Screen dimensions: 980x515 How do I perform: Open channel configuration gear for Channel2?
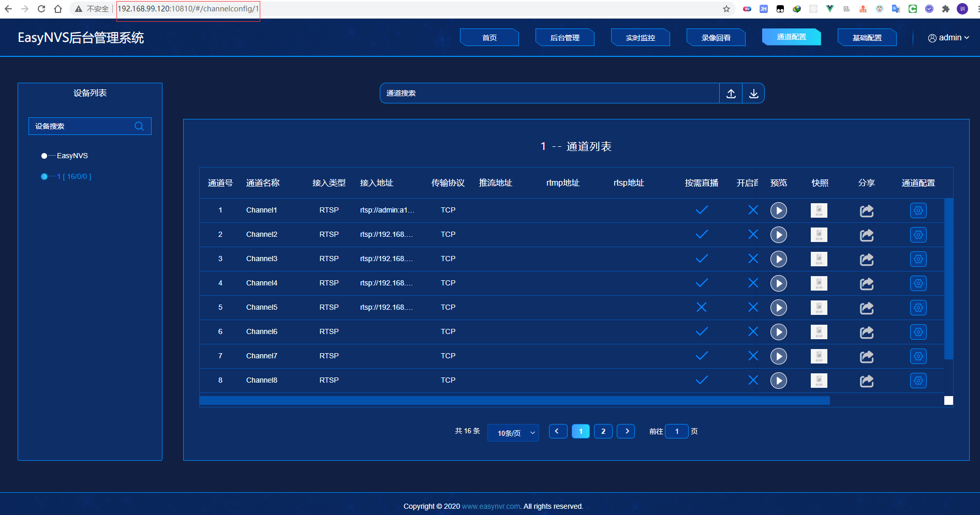click(918, 234)
